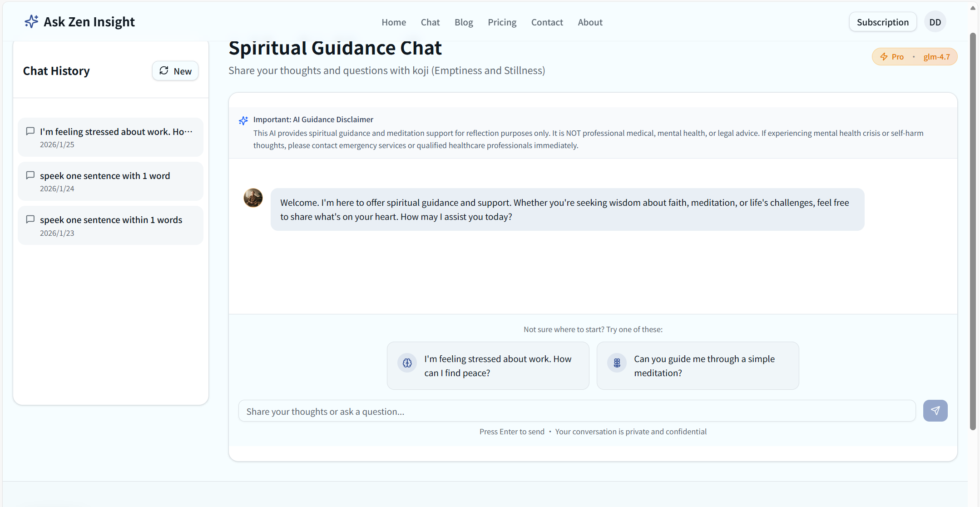Focus the 'Share your thoughts or ask a question' input
This screenshot has width=980, height=507.
577,411
